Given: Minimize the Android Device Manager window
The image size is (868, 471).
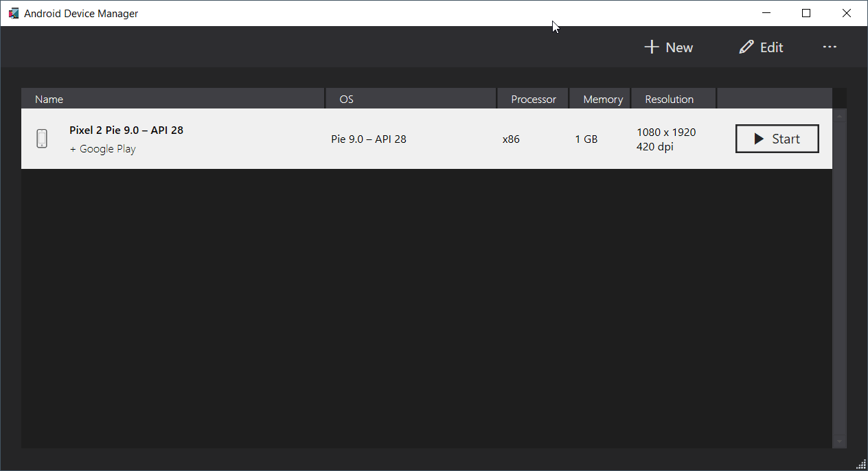Looking at the screenshot, I should (766, 13).
